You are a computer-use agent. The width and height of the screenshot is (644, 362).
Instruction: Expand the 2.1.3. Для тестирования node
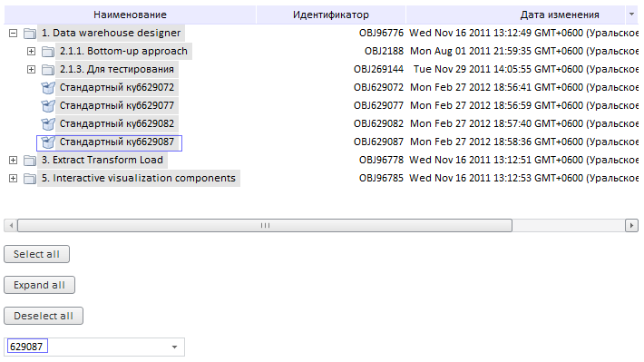[31, 70]
